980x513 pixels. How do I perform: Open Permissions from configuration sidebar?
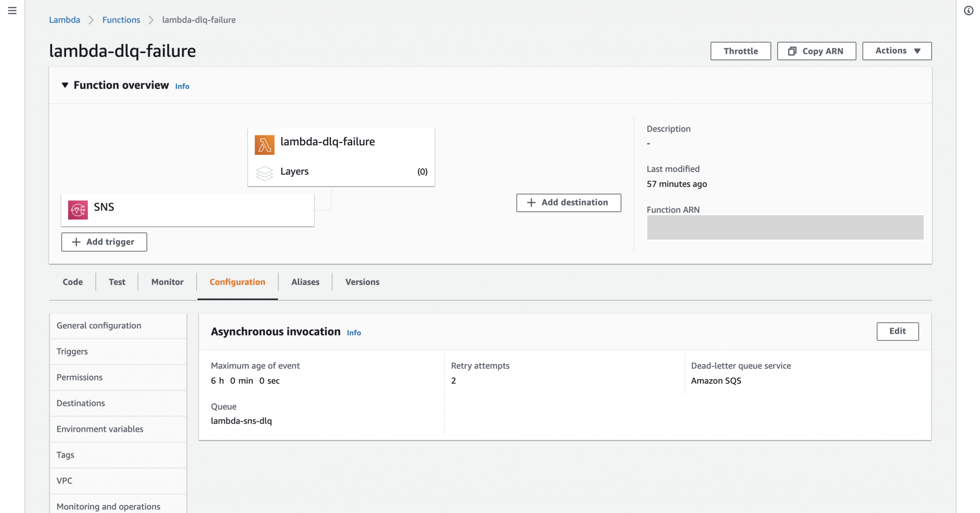click(x=79, y=377)
